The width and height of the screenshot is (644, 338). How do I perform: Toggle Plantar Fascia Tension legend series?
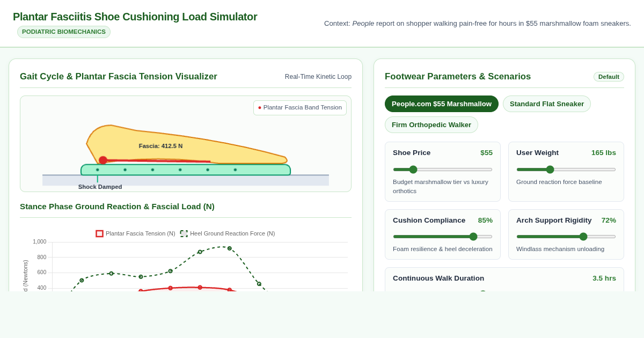click(136, 233)
